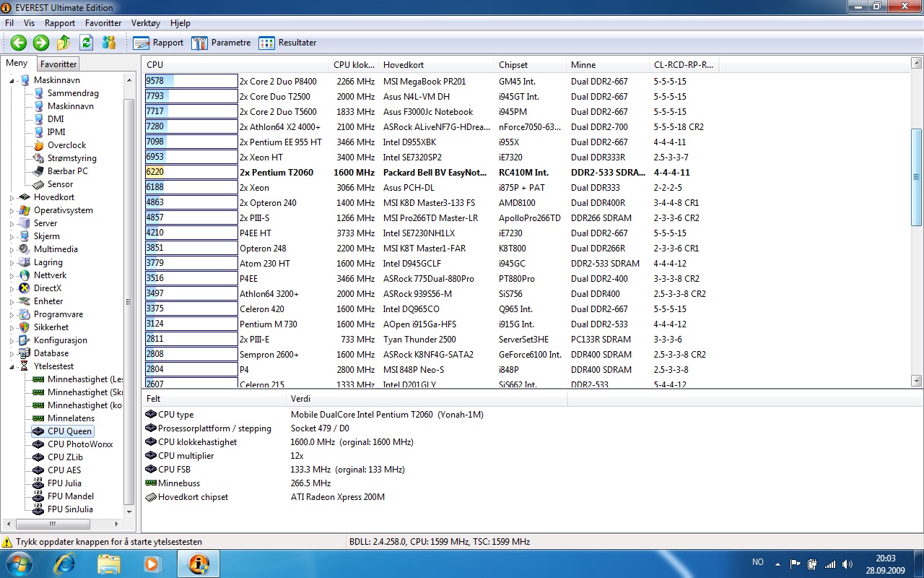Open the Verktøy menu
924x578 pixels.
click(x=146, y=23)
